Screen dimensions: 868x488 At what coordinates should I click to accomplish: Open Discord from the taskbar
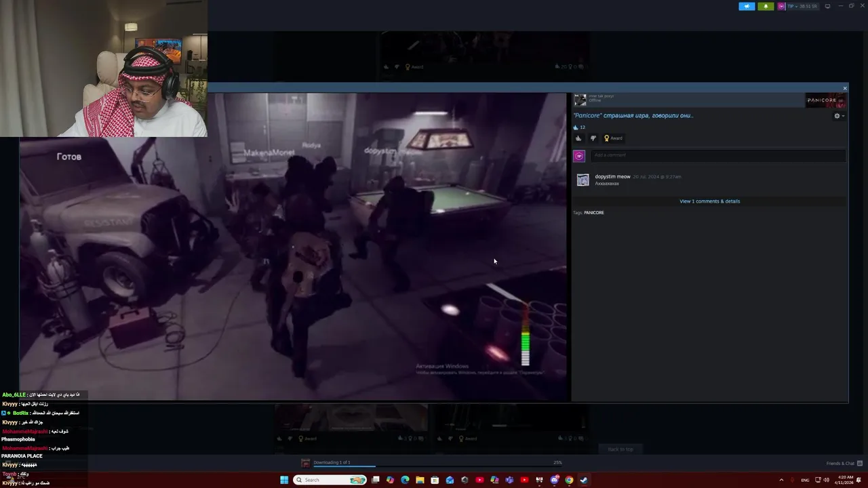tap(554, 480)
